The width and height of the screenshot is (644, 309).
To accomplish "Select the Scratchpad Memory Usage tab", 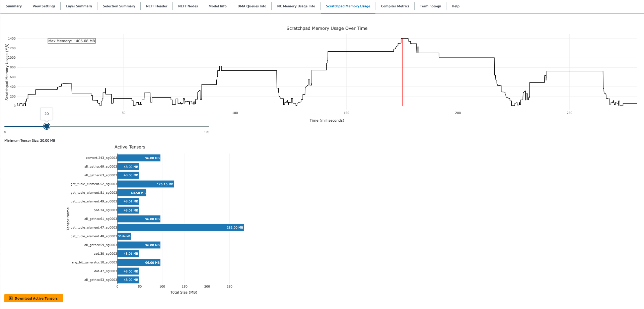I will click(x=348, y=6).
